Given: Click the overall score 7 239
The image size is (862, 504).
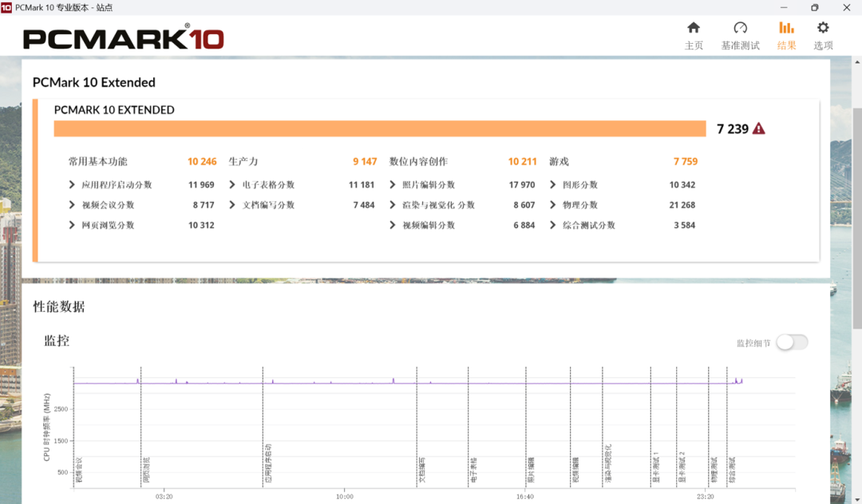Looking at the screenshot, I should click(732, 129).
